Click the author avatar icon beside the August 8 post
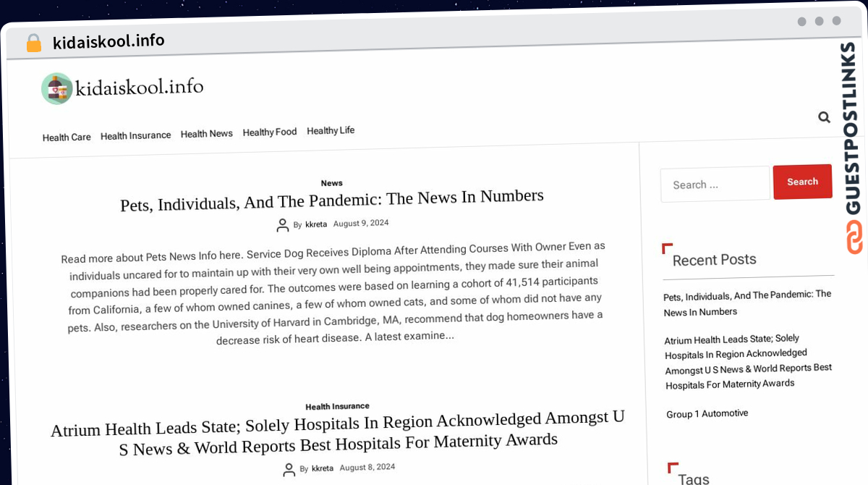Viewport: 868px width, 485px height. pos(289,470)
